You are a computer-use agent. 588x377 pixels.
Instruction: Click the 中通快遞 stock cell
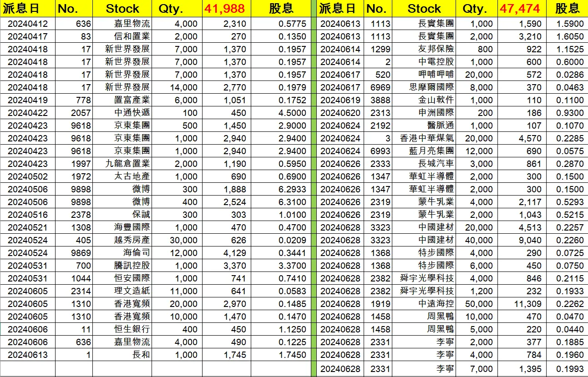pos(122,113)
